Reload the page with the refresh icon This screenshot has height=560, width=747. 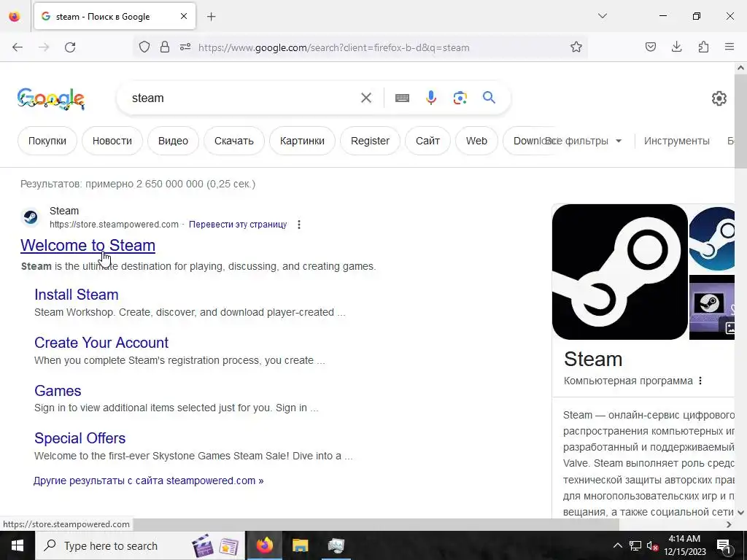tap(70, 47)
